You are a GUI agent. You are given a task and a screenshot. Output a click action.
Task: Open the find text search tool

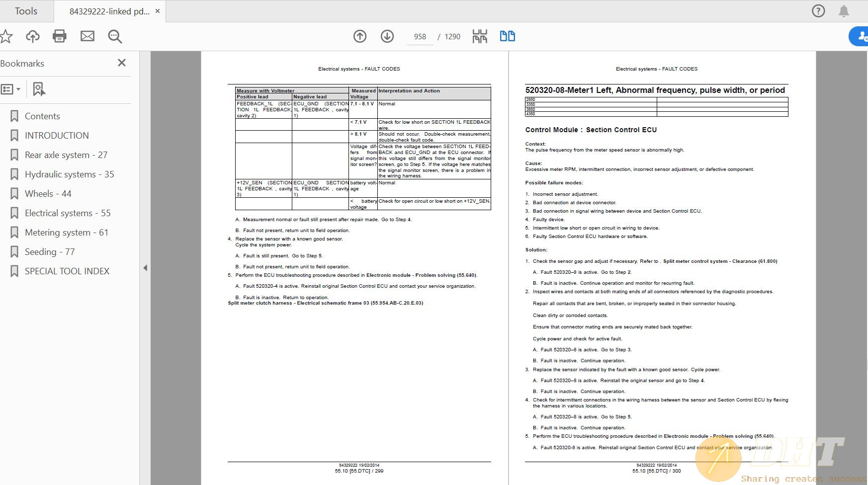click(115, 36)
